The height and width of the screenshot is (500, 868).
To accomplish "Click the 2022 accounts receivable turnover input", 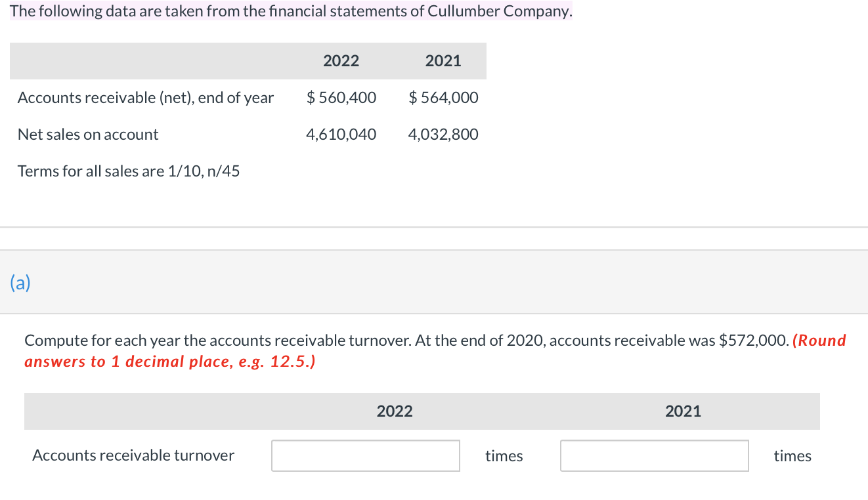I will [366, 455].
